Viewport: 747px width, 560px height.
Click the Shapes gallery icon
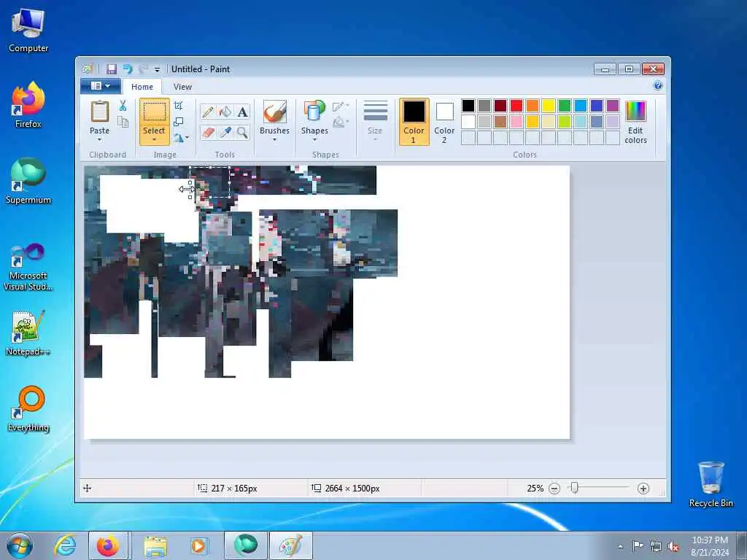314,112
